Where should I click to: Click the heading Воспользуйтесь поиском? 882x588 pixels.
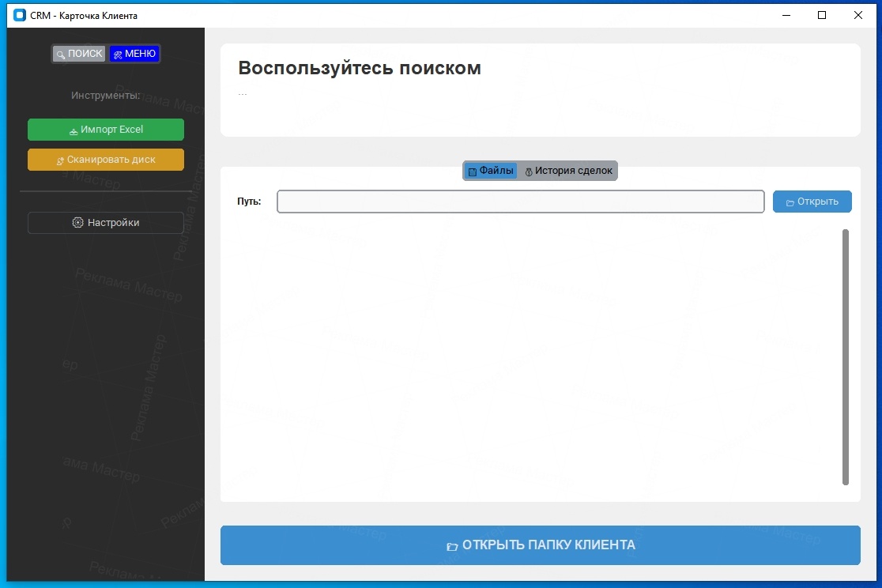[360, 67]
